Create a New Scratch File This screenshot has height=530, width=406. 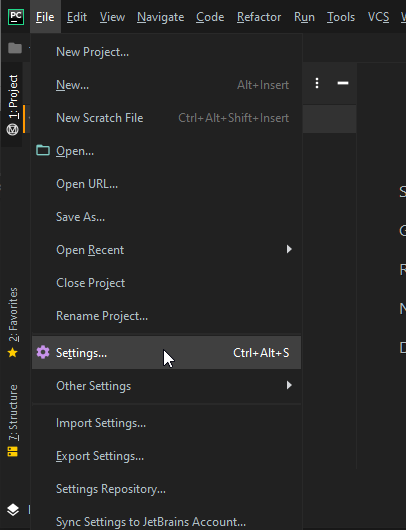(x=166, y=118)
